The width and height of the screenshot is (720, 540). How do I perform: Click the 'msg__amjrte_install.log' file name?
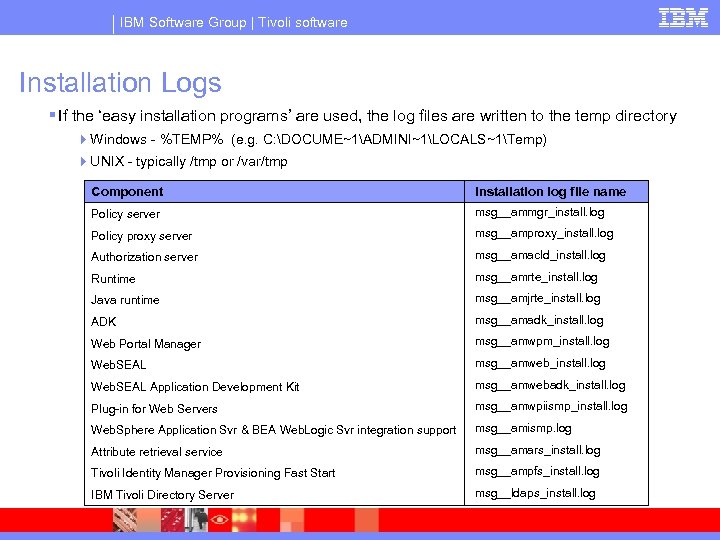click(x=538, y=298)
